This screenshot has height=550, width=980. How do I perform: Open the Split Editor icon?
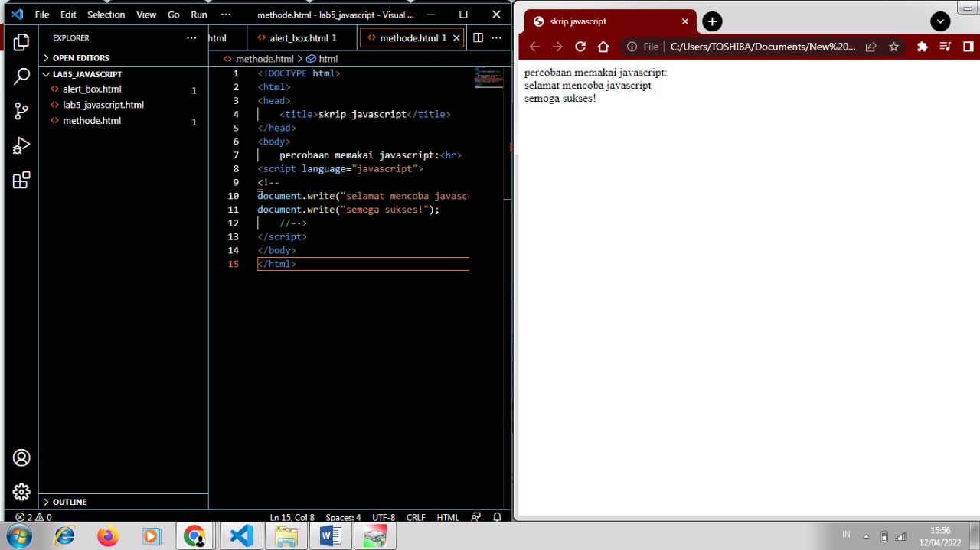pos(478,37)
